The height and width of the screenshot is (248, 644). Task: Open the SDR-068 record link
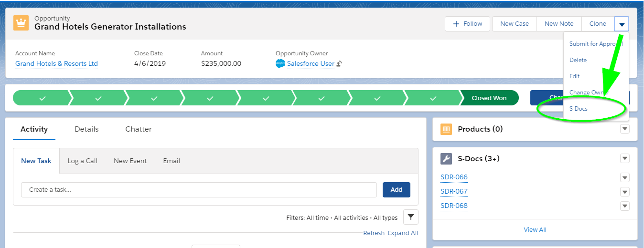tap(454, 206)
